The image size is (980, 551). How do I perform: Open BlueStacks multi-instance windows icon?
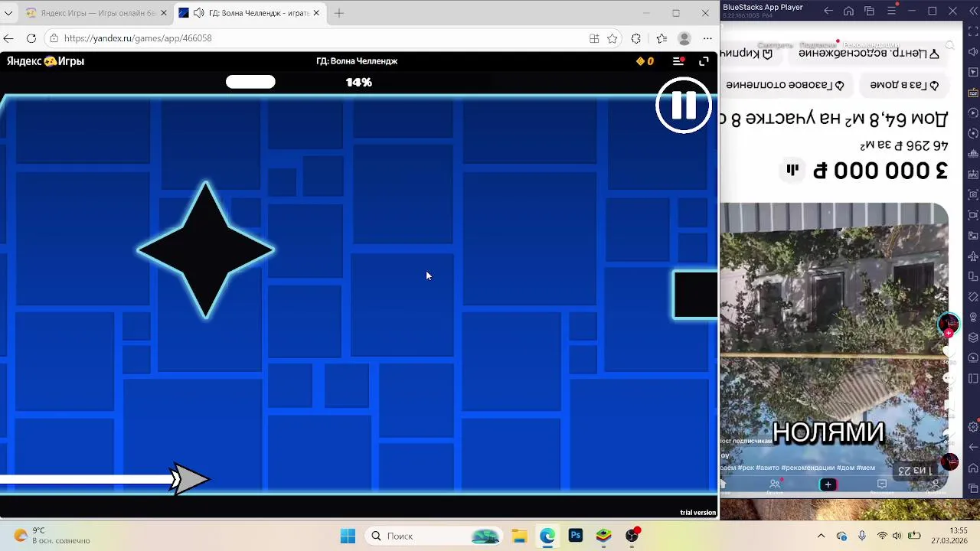click(869, 11)
